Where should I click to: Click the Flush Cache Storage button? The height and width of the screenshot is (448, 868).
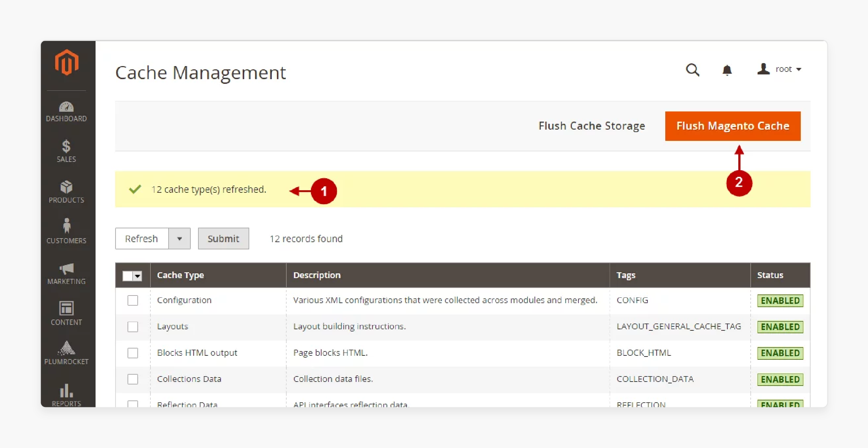592,126
